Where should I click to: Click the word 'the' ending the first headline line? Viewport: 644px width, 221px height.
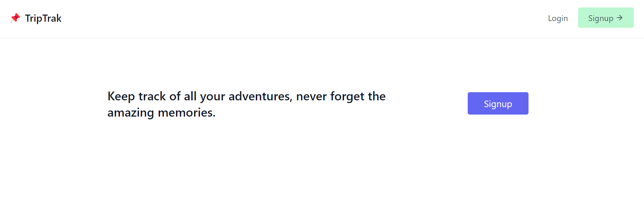[377, 96]
